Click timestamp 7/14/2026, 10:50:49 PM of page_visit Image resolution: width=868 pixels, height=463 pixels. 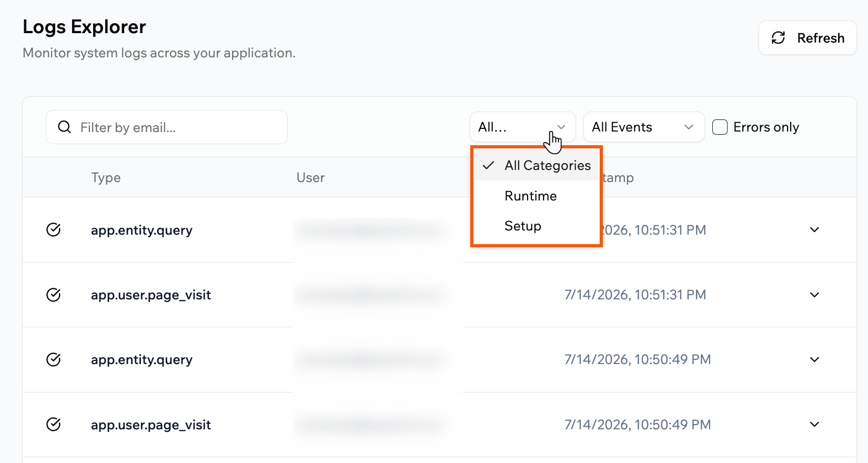[x=638, y=425]
